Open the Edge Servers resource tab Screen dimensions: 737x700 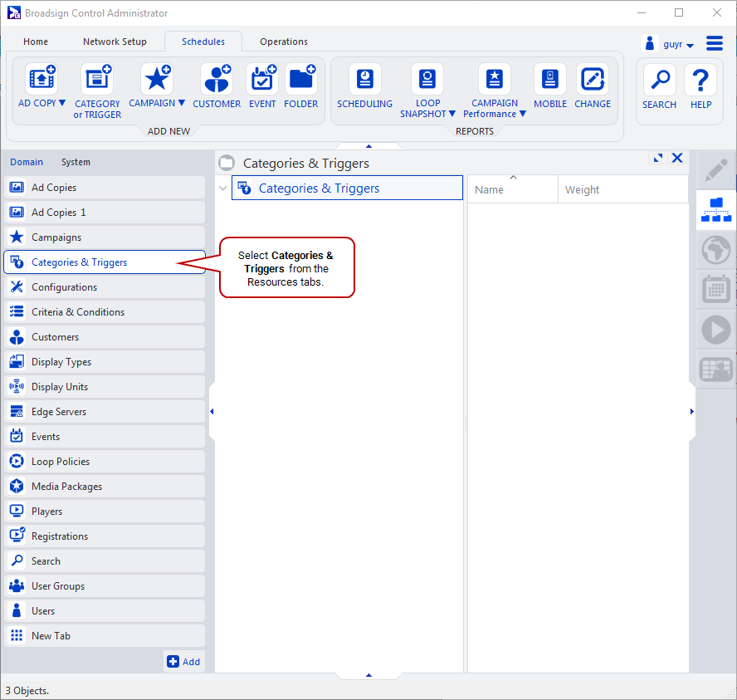coord(105,412)
